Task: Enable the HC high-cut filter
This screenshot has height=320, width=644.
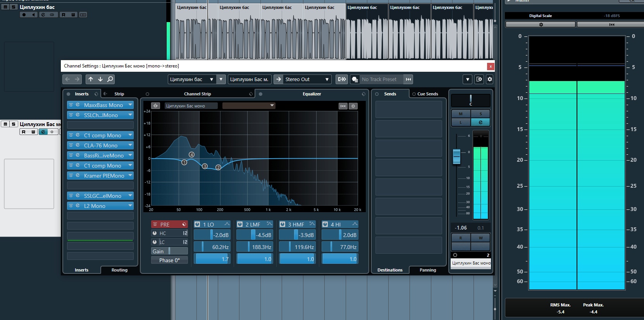Action: click(x=155, y=233)
